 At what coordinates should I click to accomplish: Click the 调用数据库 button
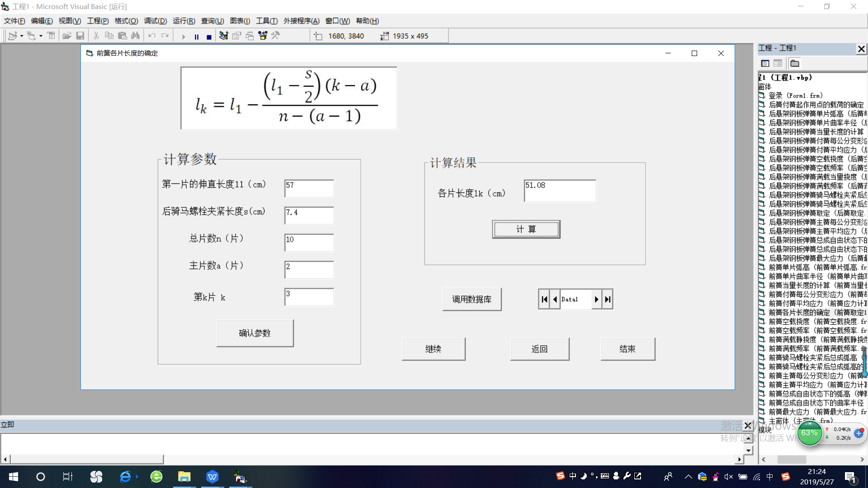[x=472, y=299]
